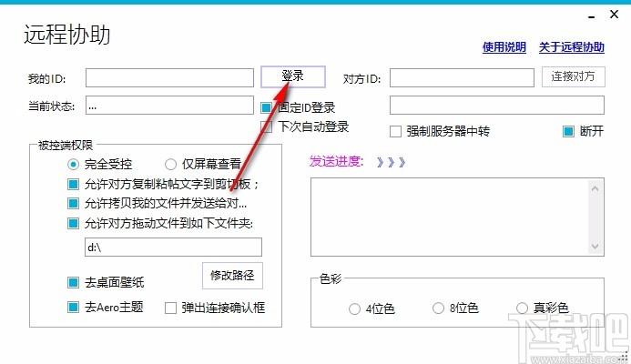Screen dimensions: 631x364
Task: Open the 关于远程协助 about link
Action: [x=572, y=47]
